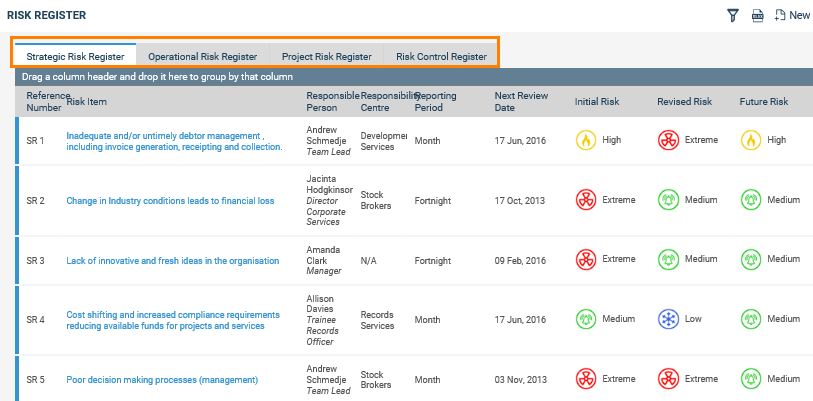Click SR 4 Low revised risk icon
813x401 pixels.
tap(667, 320)
